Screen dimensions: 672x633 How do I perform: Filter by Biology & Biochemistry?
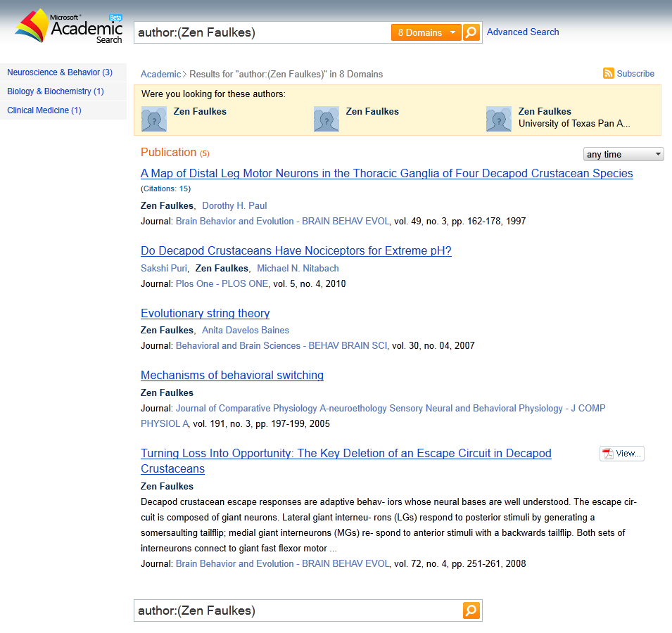coord(55,91)
